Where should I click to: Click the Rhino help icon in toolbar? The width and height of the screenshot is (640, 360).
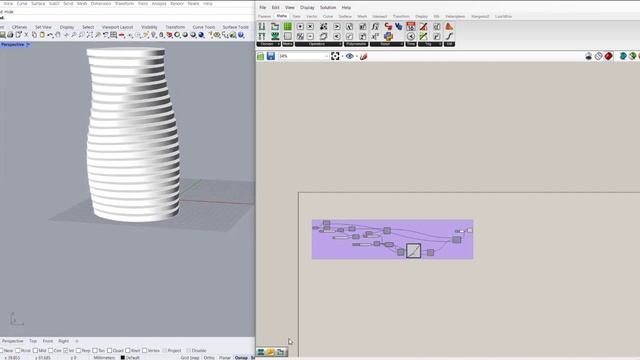point(241,35)
